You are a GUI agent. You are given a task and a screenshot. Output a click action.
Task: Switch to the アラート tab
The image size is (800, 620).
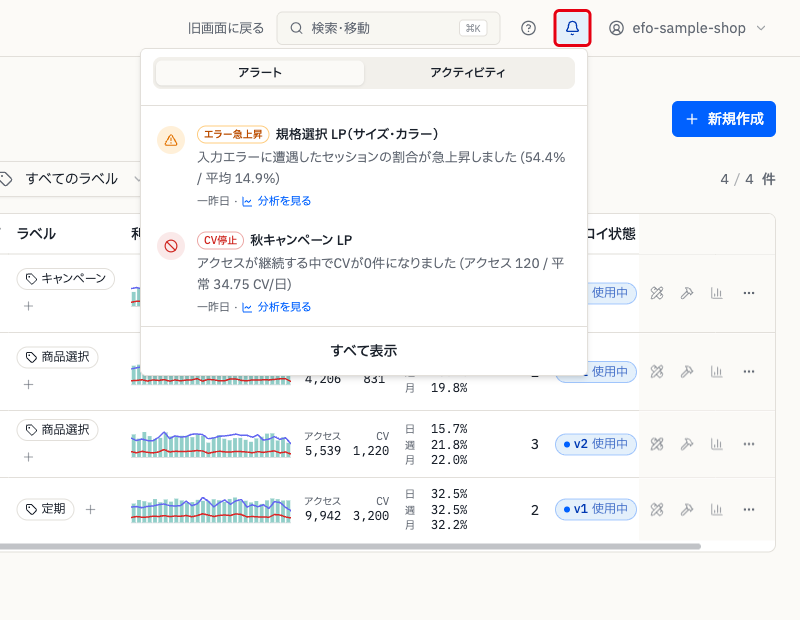point(260,72)
